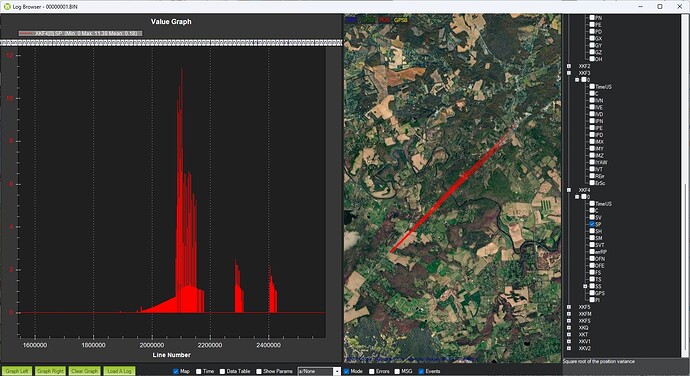Image resolution: width=690 pixels, height=376 pixels.
Task: Click the Mission Planner app icon in title bar
Action: click(x=7, y=7)
